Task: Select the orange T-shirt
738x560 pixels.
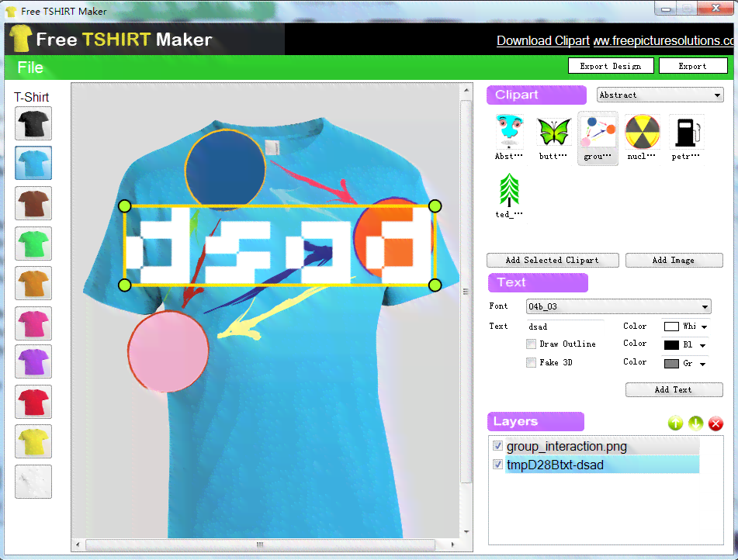Action: coord(33,283)
